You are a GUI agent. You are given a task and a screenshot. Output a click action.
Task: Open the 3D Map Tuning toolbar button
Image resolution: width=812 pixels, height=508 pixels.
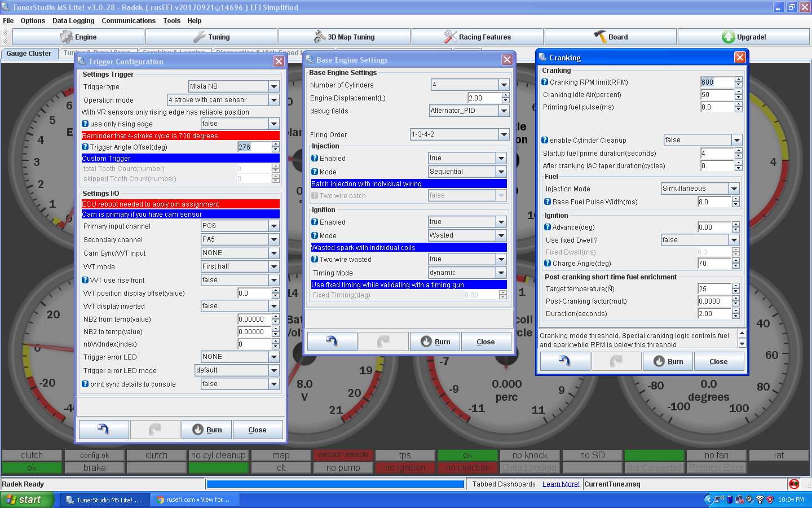pyautogui.click(x=345, y=37)
